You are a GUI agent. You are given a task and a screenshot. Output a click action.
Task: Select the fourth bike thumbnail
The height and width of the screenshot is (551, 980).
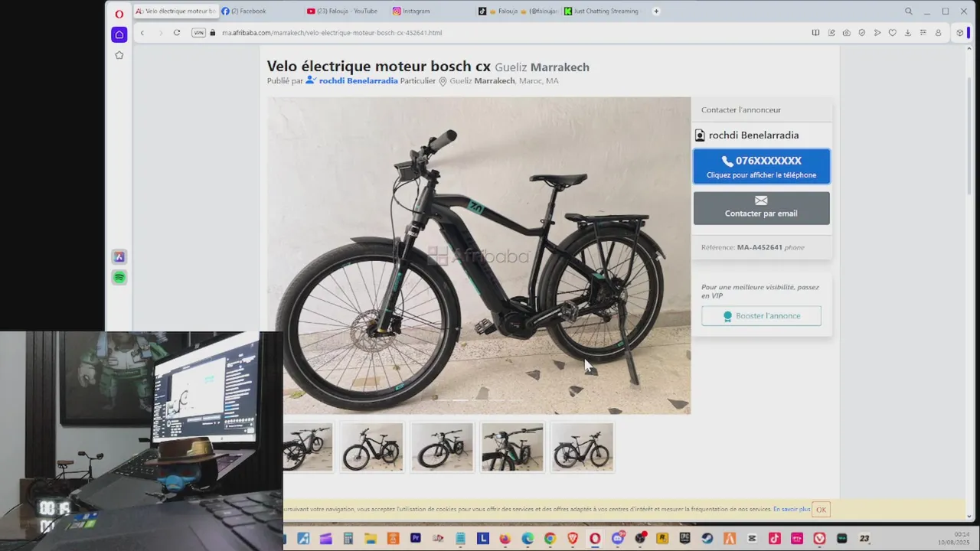(x=512, y=448)
